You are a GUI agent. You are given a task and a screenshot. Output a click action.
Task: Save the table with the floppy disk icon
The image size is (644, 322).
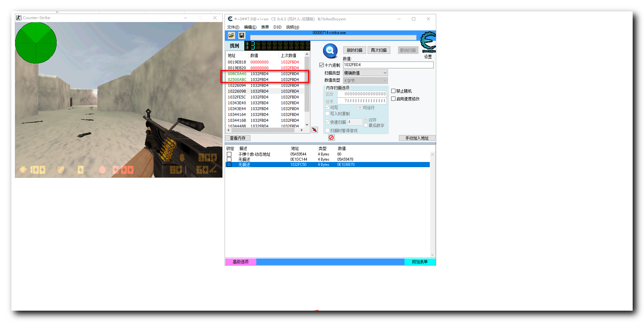[242, 35]
